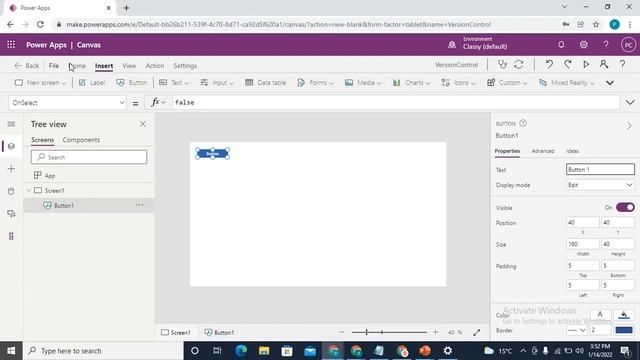Open the New screen dropdown
The image size is (640, 360).
point(40,83)
